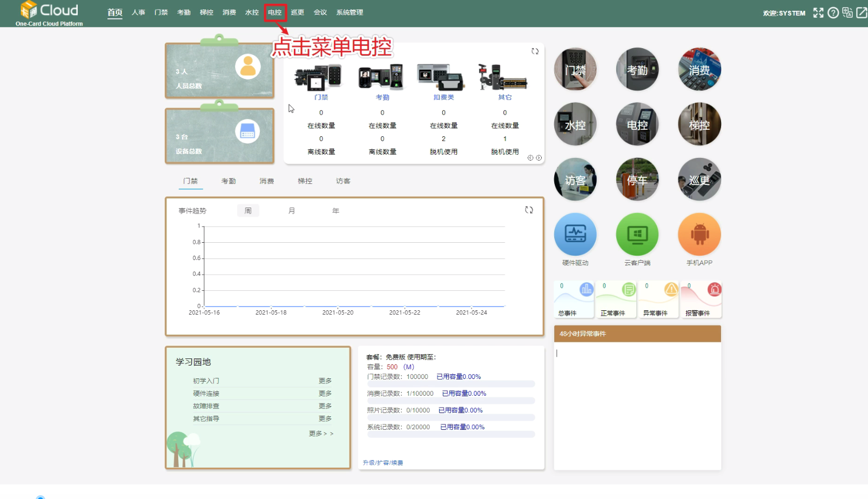Open the 门禁 access control circle icon
This screenshot has height=499, width=868.
pyautogui.click(x=575, y=69)
